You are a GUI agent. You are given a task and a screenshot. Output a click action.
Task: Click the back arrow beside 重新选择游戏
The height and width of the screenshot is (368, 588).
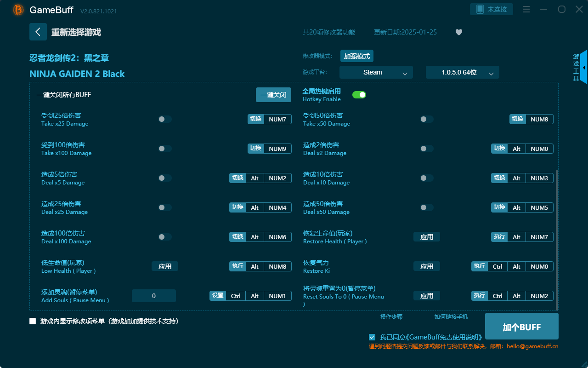pyautogui.click(x=38, y=31)
